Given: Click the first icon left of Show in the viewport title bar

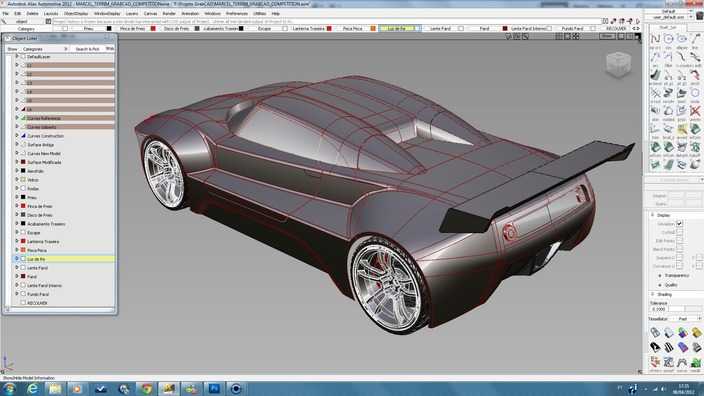Looking at the screenshot, I should (559, 36).
